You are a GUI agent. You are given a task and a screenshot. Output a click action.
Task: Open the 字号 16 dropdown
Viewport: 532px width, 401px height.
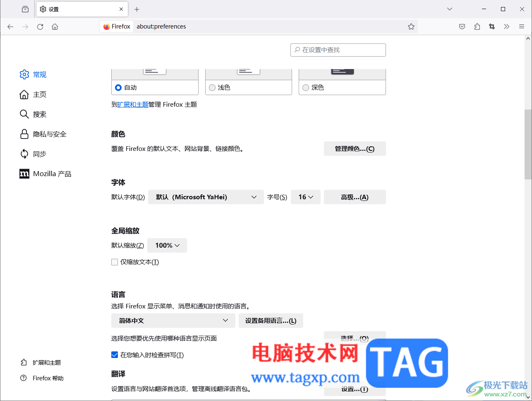coord(306,197)
